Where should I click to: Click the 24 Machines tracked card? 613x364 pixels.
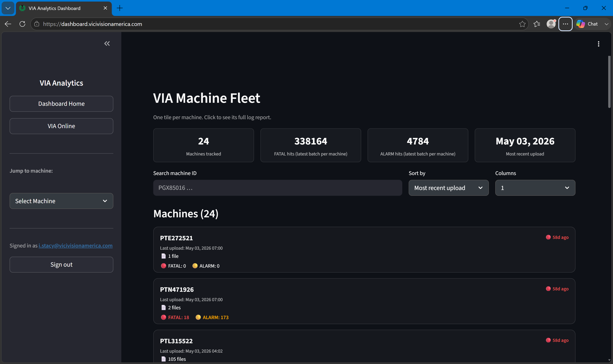[204, 145]
